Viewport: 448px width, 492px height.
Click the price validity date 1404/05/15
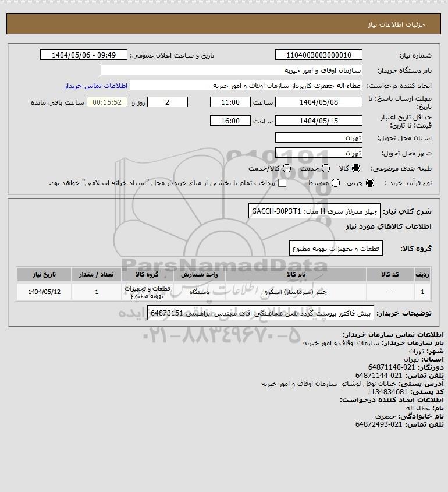click(x=318, y=121)
